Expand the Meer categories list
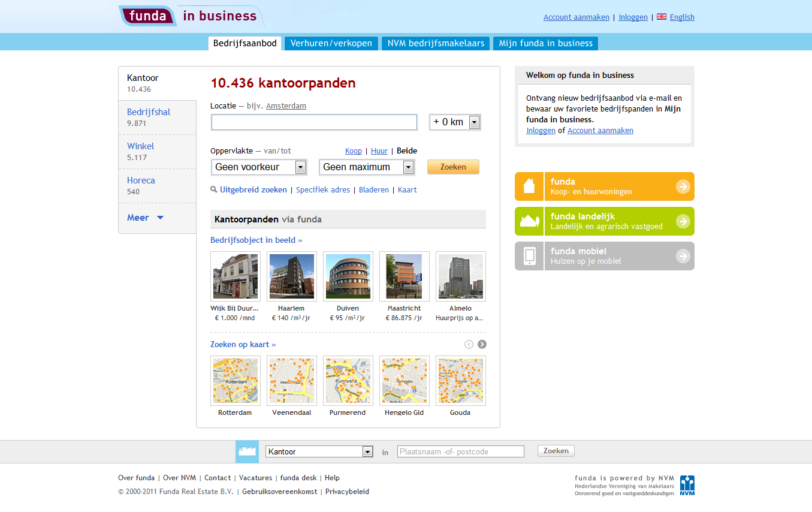Viewport: 812px width, 512px height. coord(145,218)
